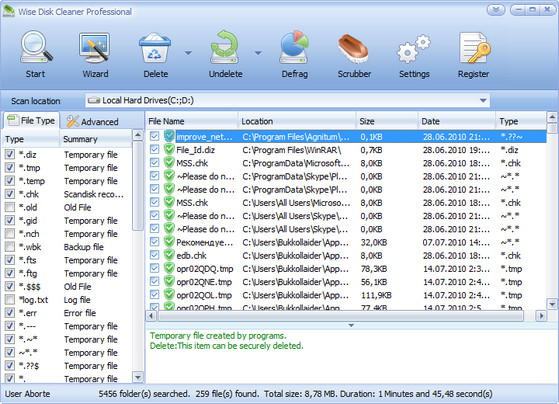Click the Register key icon
Screen dimensions: 559x404
(474, 48)
